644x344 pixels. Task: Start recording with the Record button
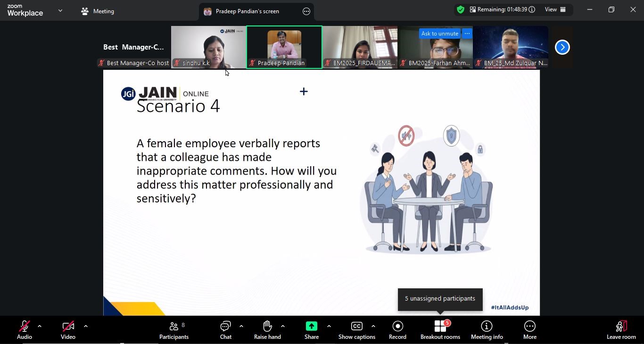pos(397,330)
